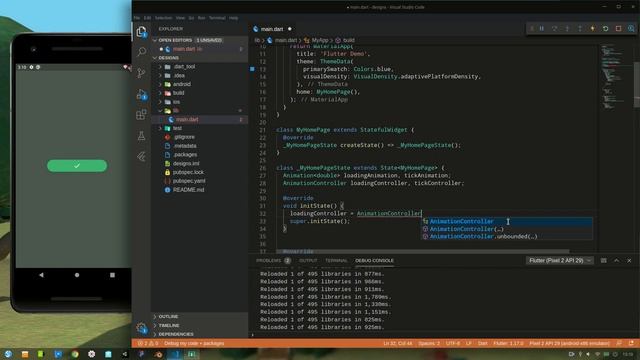Open the Flutter (Pixel 2 API 29) console dropdown
This screenshot has height=360, width=640.
point(560,260)
